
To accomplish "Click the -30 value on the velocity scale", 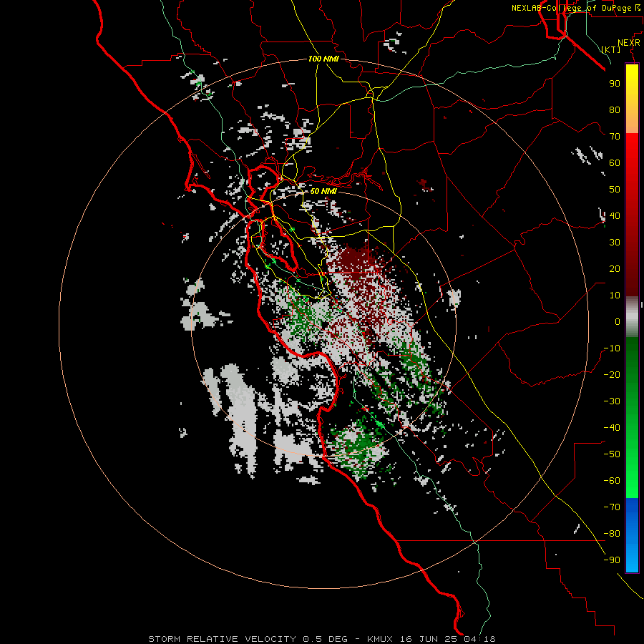I will tap(612, 401).
